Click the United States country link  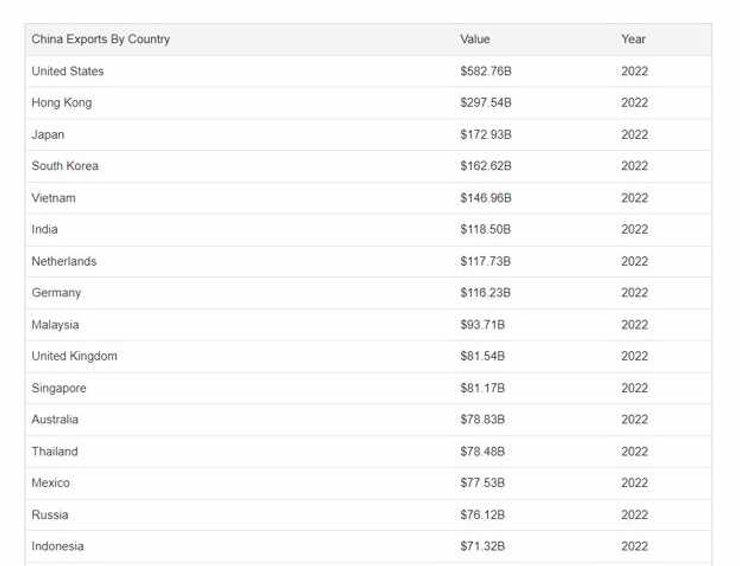67,71
